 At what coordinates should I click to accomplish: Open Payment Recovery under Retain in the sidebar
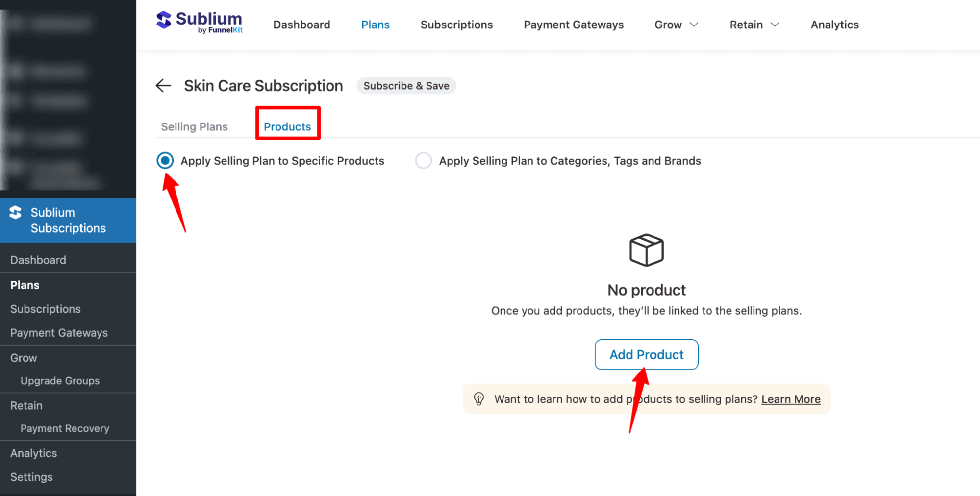pyautogui.click(x=65, y=428)
